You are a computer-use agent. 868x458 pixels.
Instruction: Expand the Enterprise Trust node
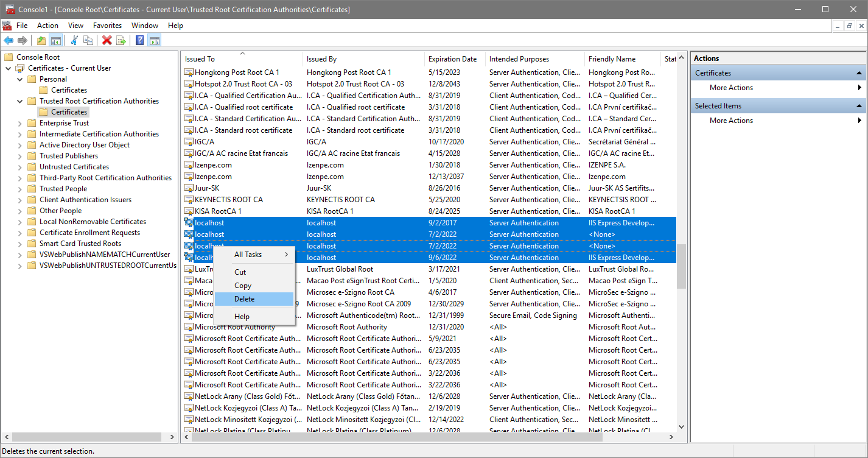[19, 123]
